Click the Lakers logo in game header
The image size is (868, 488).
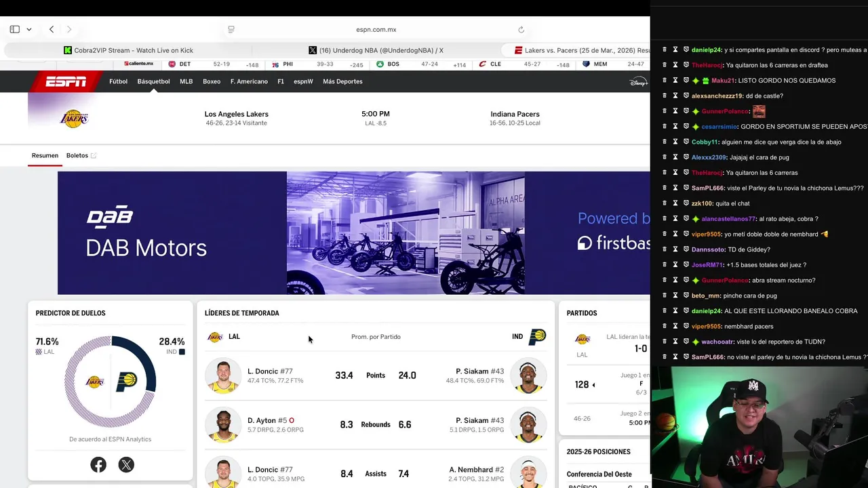point(74,119)
